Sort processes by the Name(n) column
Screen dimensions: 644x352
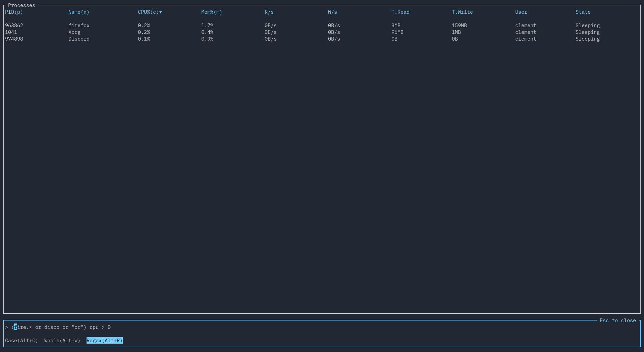click(x=78, y=12)
